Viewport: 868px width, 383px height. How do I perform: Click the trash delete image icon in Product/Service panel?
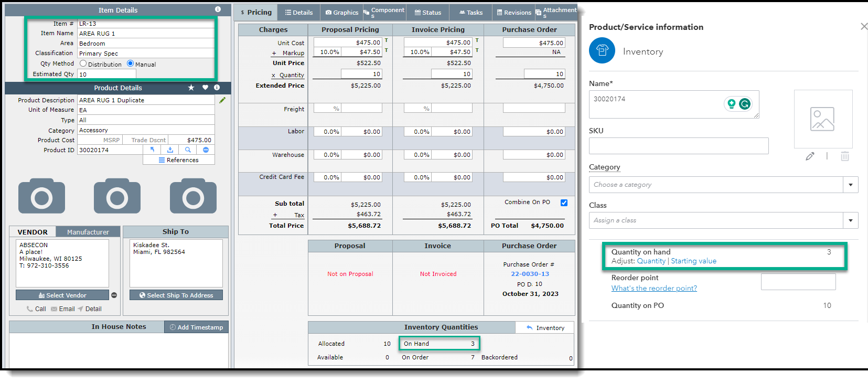click(x=845, y=156)
